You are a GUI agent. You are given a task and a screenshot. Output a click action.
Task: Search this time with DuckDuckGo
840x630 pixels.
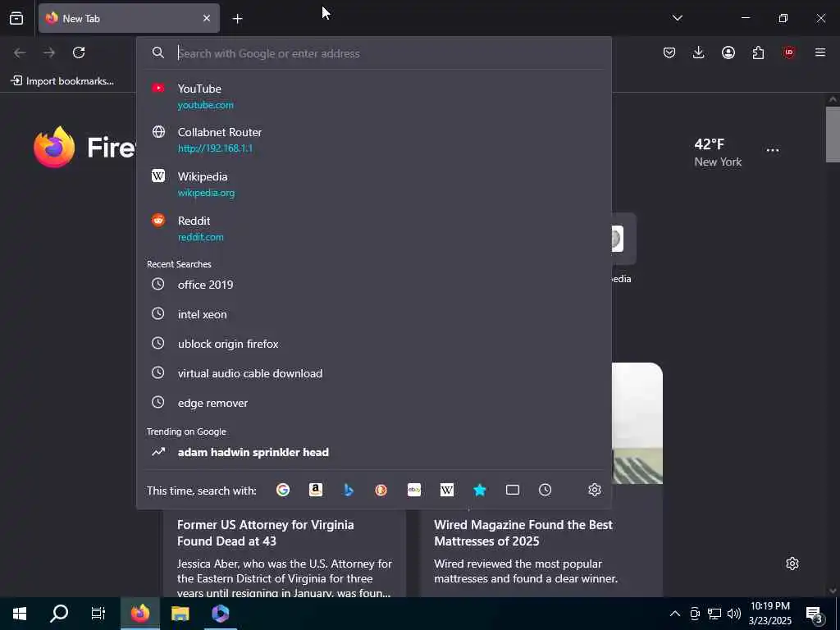pyautogui.click(x=381, y=490)
